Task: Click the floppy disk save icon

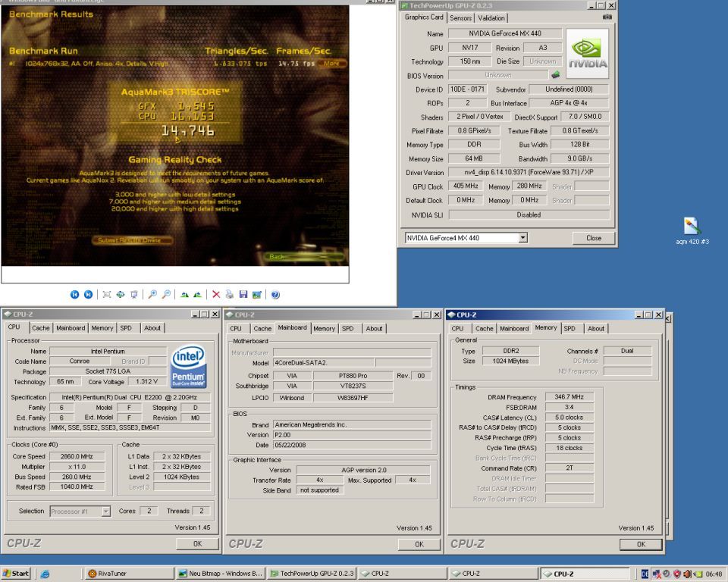Action: pyautogui.click(x=243, y=294)
